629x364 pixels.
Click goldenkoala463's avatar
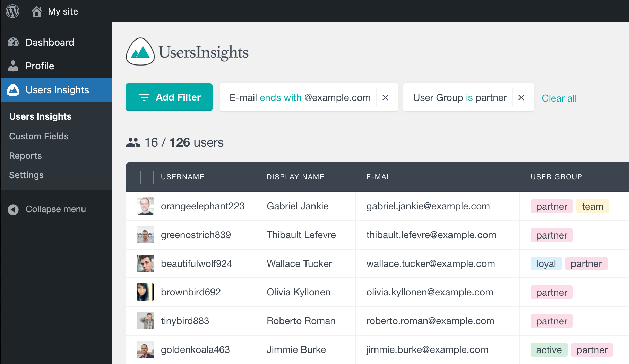(145, 349)
